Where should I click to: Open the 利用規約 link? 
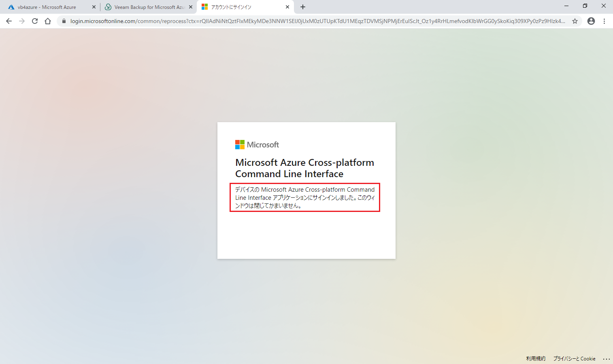(536, 359)
